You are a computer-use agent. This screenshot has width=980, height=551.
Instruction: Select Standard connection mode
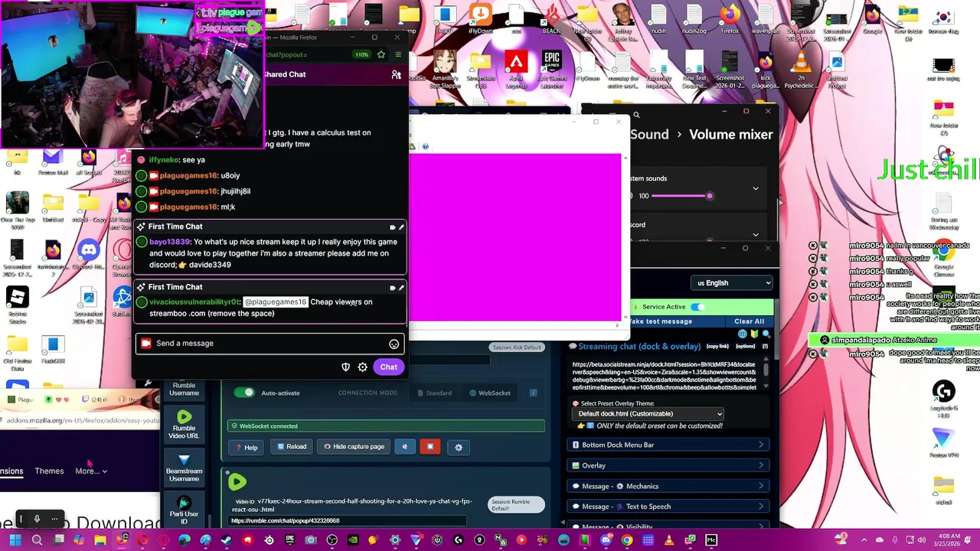point(434,393)
